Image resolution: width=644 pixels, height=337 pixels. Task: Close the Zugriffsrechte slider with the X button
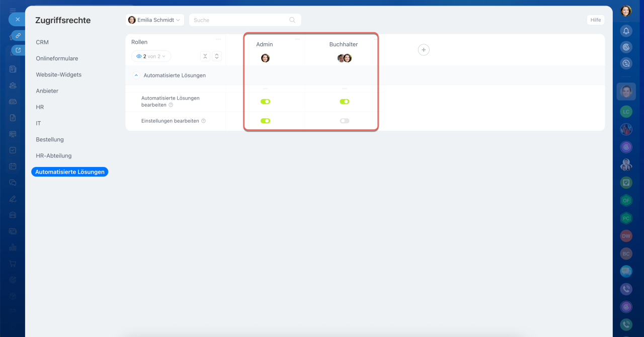[17, 20]
